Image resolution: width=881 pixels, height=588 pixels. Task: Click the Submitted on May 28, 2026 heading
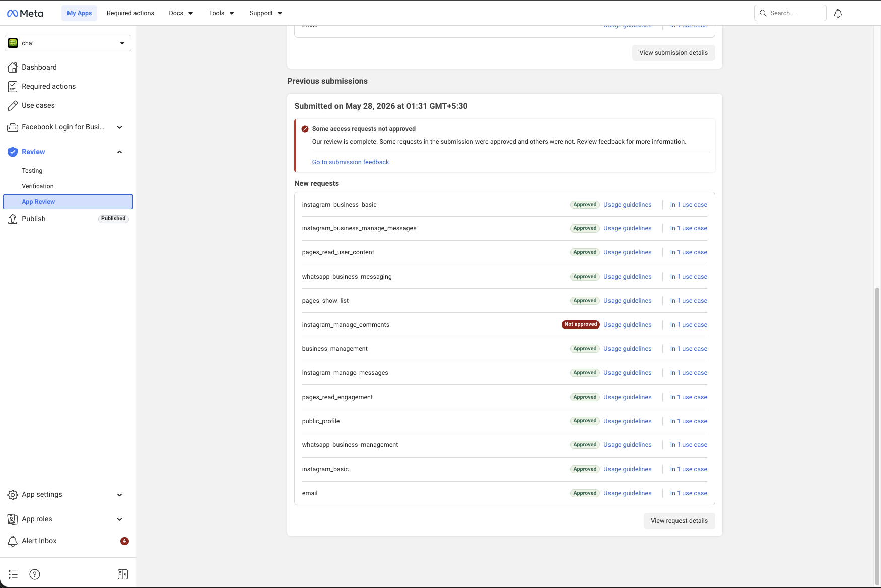(381, 106)
